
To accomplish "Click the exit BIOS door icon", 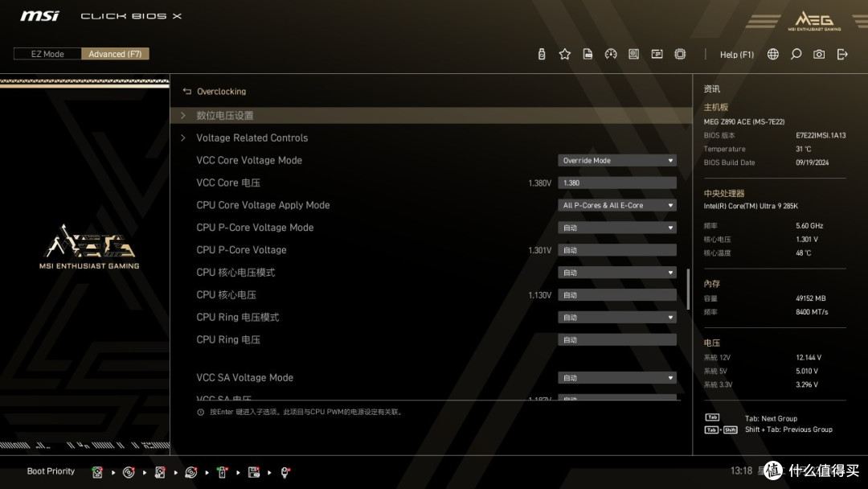I will pos(842,54).
